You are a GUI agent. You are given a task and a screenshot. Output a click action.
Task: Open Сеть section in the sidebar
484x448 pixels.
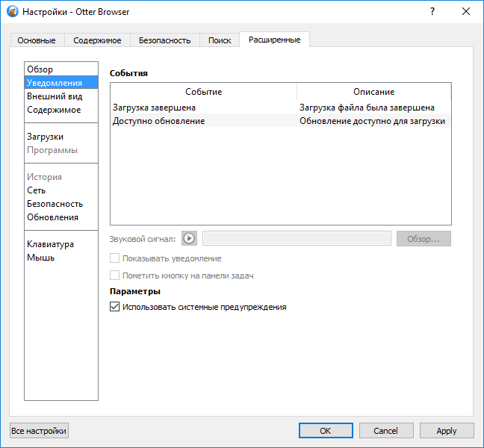(x=61, y=190)
